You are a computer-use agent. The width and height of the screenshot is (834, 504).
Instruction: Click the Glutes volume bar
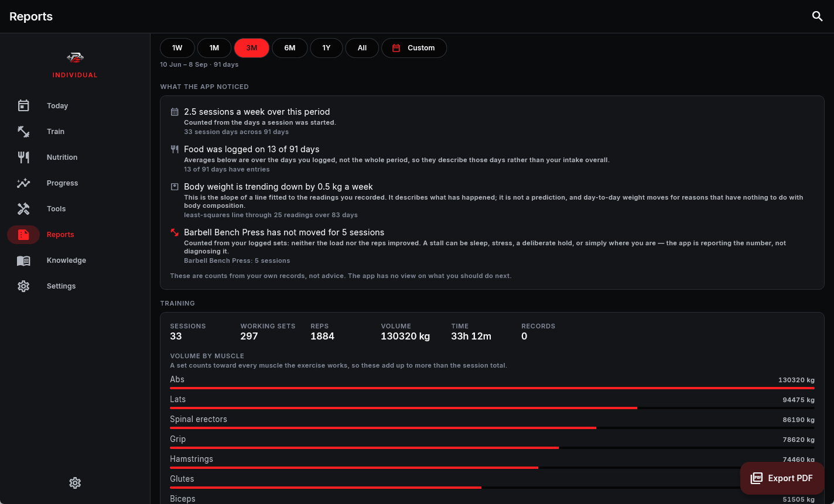(492, 488)
